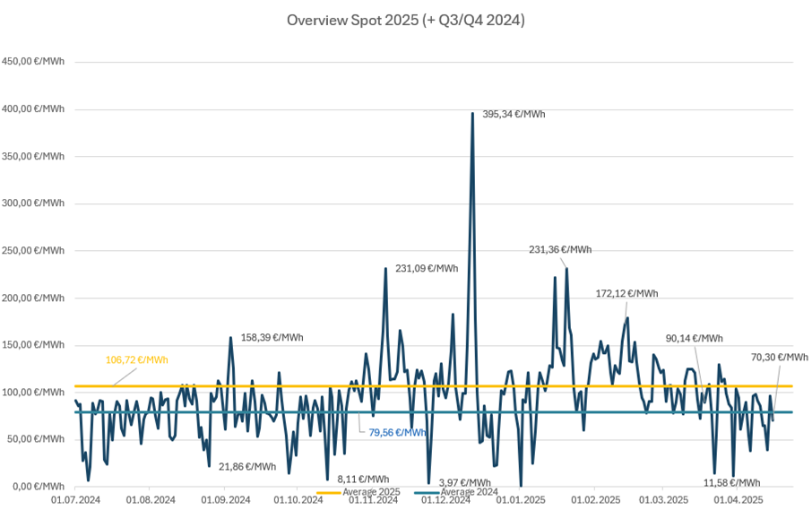Viewport: 812px width, 510px height.
Task: Click the 158,39 €/MWh data label
Action: (x=272, y=338)
